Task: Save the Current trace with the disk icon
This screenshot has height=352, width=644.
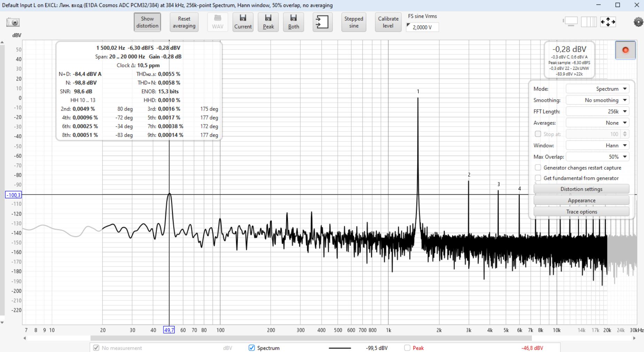Action: (x=243, y=22)
